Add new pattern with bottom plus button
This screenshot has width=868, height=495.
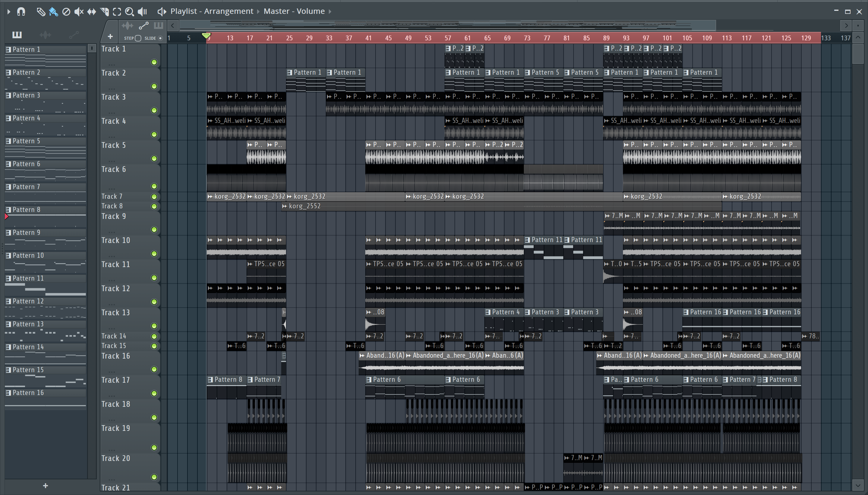[46, 486]
